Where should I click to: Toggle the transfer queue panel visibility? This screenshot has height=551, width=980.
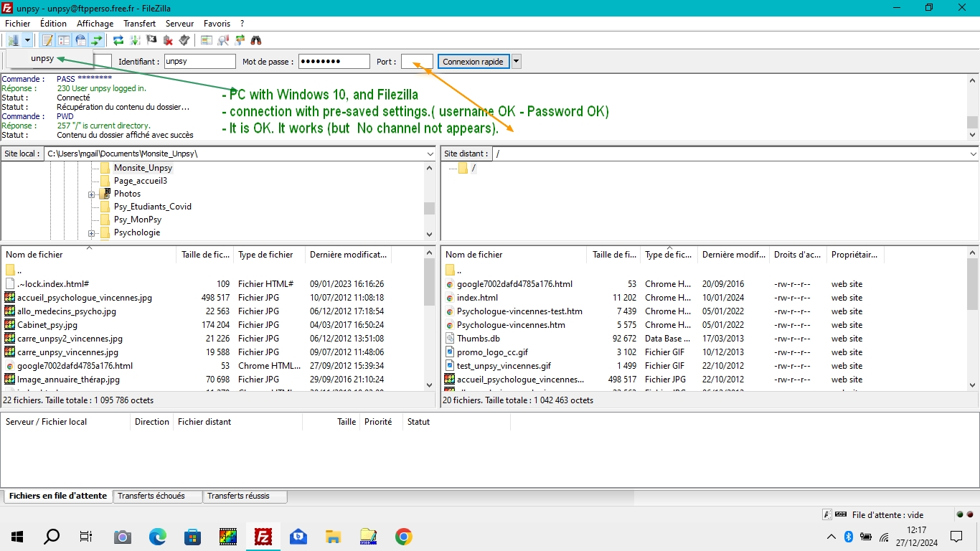[97, 40]
